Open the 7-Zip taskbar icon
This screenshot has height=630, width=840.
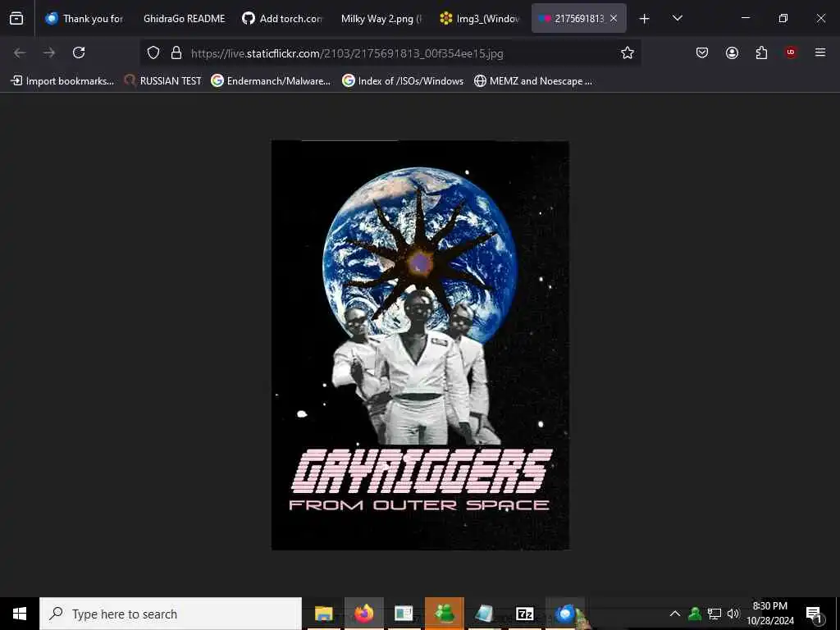524,614
